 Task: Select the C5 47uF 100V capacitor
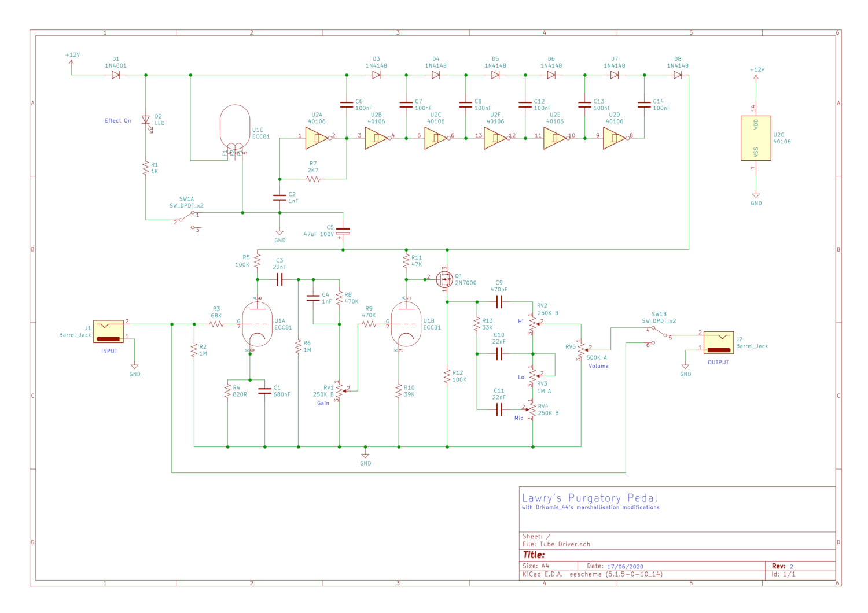[x=343, y=231]
